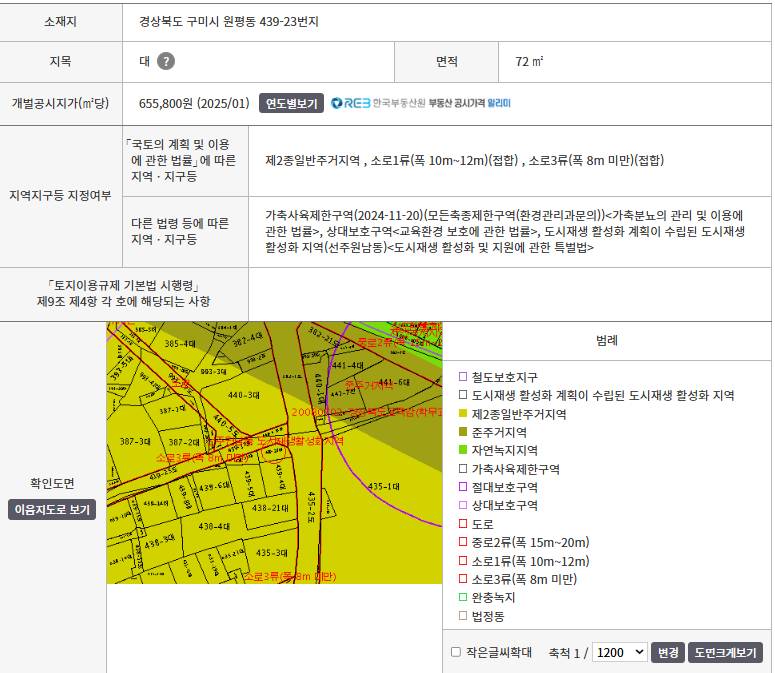The height and width of the screenshot is (673, 775).
Task: Click the 제2종일반주거지역 zoning text in the table
Action: [x=312, y=160]
